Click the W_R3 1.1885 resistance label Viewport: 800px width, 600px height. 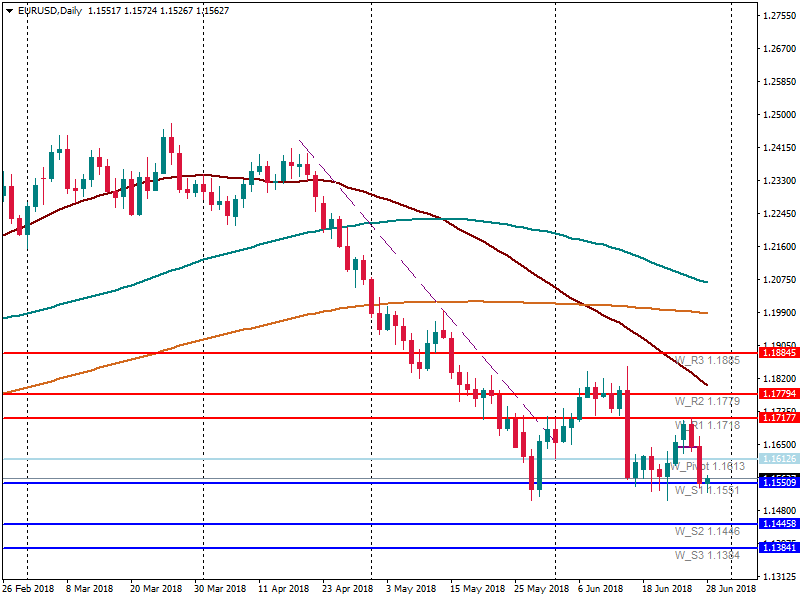tap(707, 360)
